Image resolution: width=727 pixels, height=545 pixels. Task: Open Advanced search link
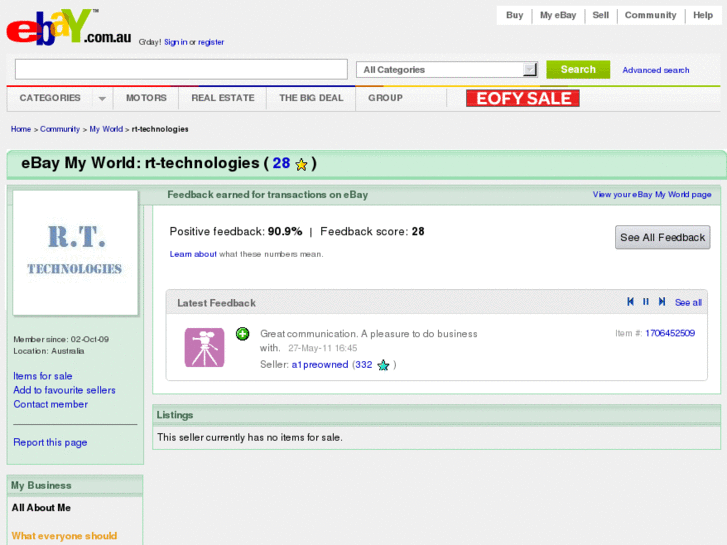[x=656, y=70]
